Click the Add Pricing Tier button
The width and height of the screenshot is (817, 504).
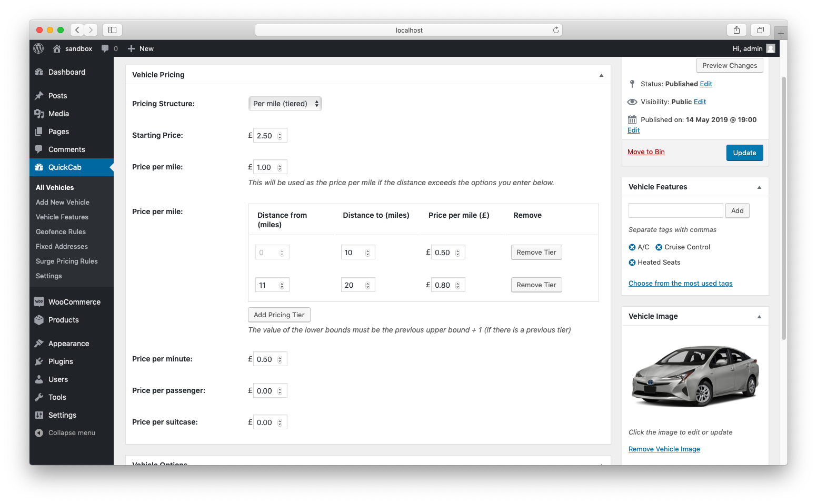tap(279, 315)
